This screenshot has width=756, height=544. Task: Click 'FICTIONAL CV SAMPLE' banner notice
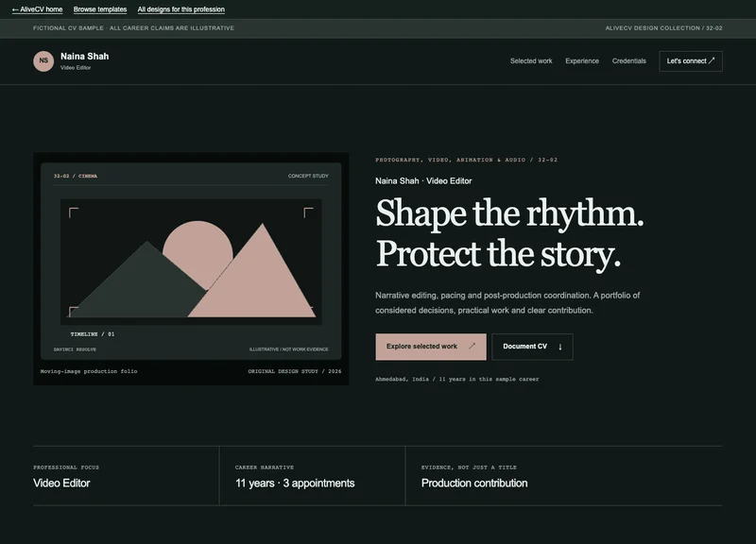tap(133, 28)
